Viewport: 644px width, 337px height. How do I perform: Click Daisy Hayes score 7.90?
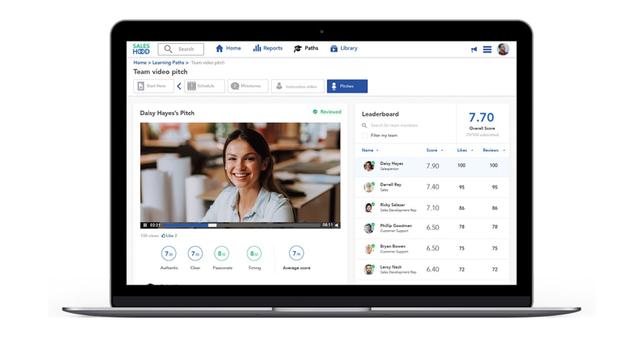433,166
